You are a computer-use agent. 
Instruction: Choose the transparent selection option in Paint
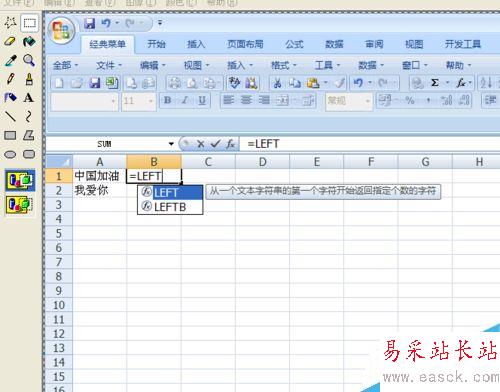click(x=20, y=205)
